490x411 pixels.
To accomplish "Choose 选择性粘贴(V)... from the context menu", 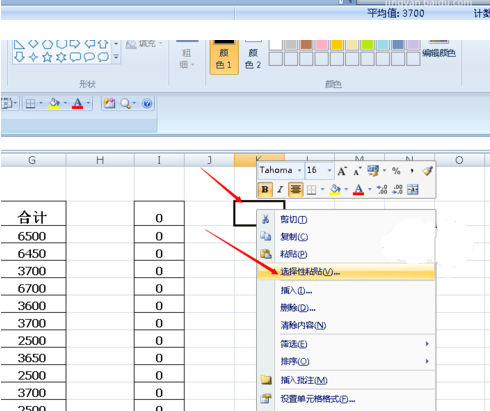I will coord(346,272).
